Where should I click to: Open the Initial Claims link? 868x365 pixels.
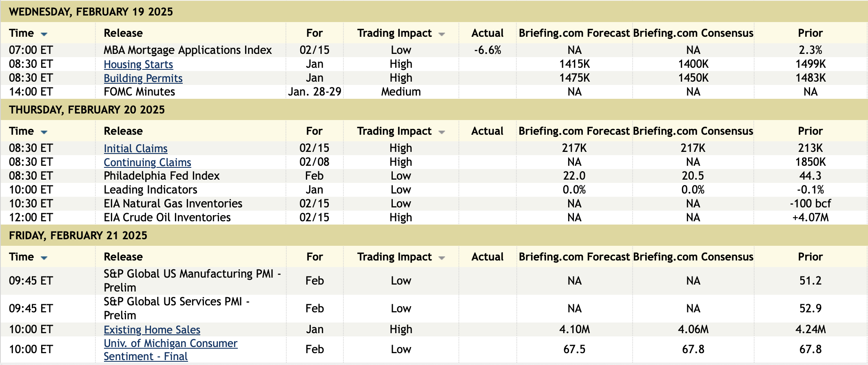[135, 149]
